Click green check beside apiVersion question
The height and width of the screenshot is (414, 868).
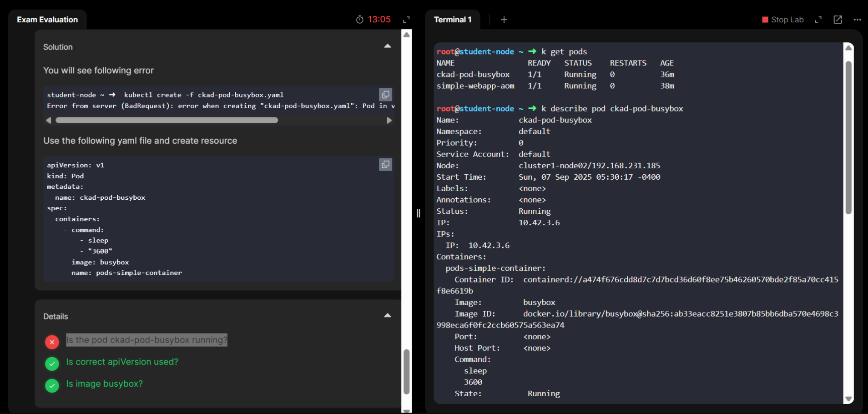tap(52, 364)
